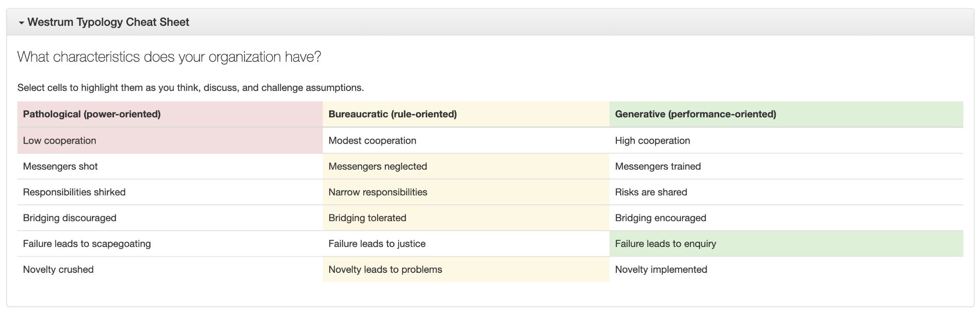
Task: Highlight the Risks are shared cell
Action: [786, 192]
